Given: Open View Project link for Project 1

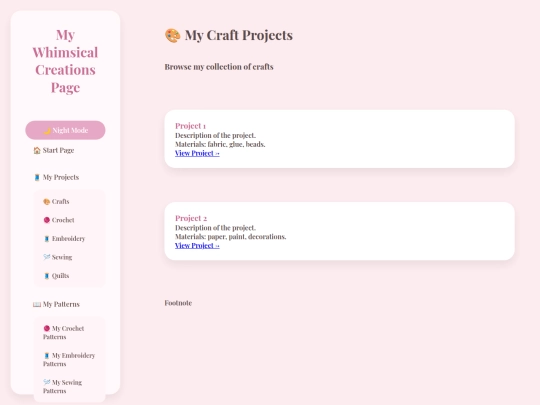Looking at the screenshot, I should (197, 153).
